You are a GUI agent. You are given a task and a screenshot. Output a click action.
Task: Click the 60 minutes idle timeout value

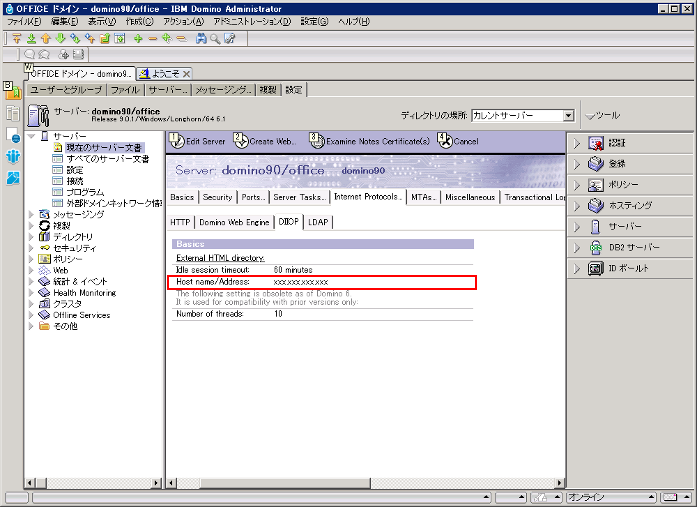point(293,270)
